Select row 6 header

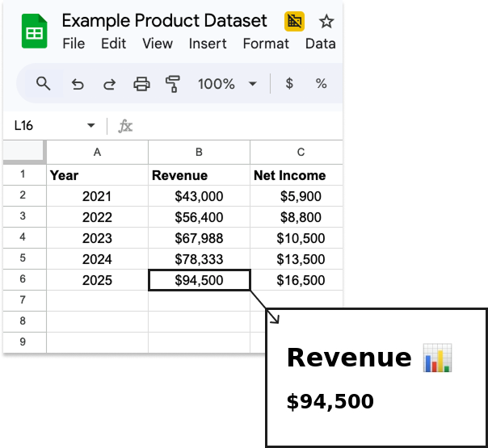tap(23, 279)
